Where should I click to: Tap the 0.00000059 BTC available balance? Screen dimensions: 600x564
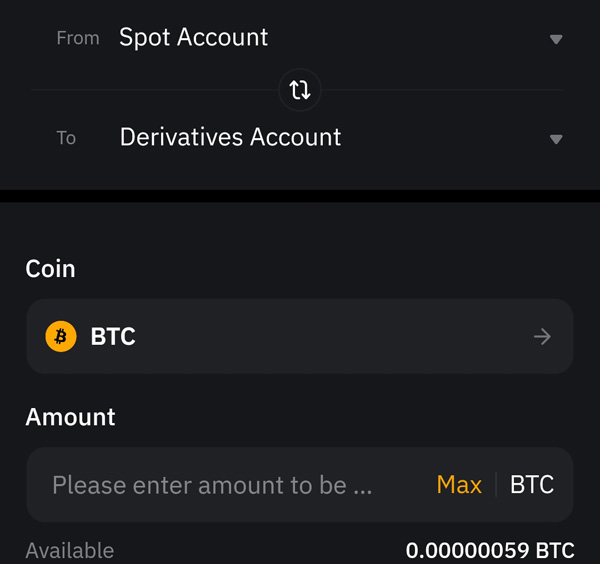(x=490, y=551)
